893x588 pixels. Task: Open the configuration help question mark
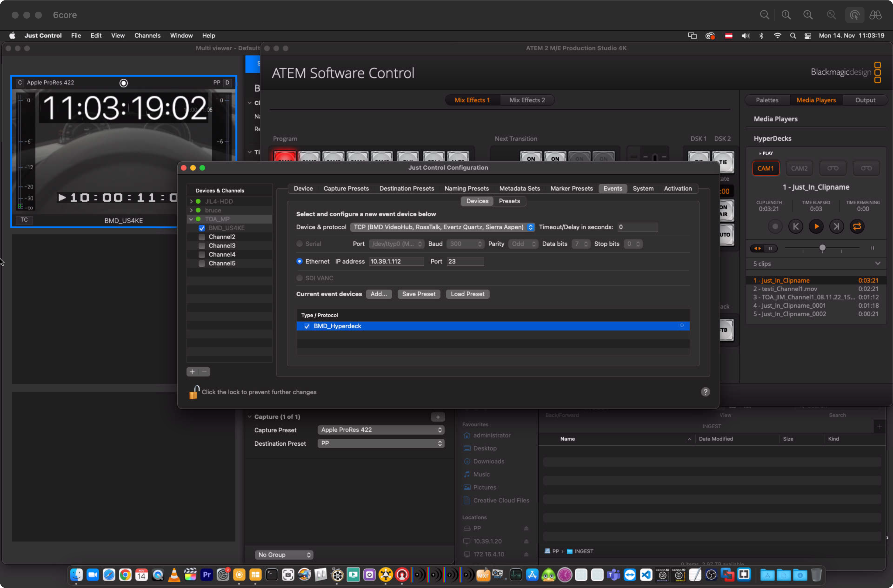pos(705,392)
